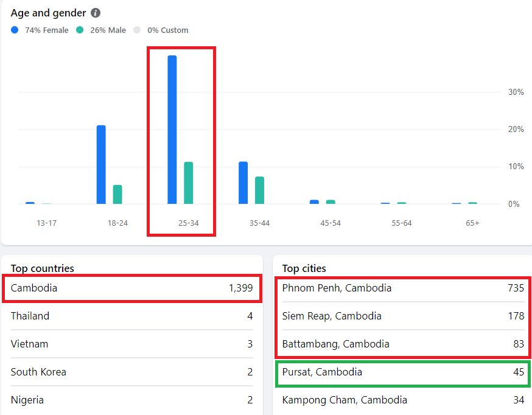Click the 735 count for Phnom Penh
Image resolution: width=532 pixels, height=415 pixels.
(x=516, y=288)
